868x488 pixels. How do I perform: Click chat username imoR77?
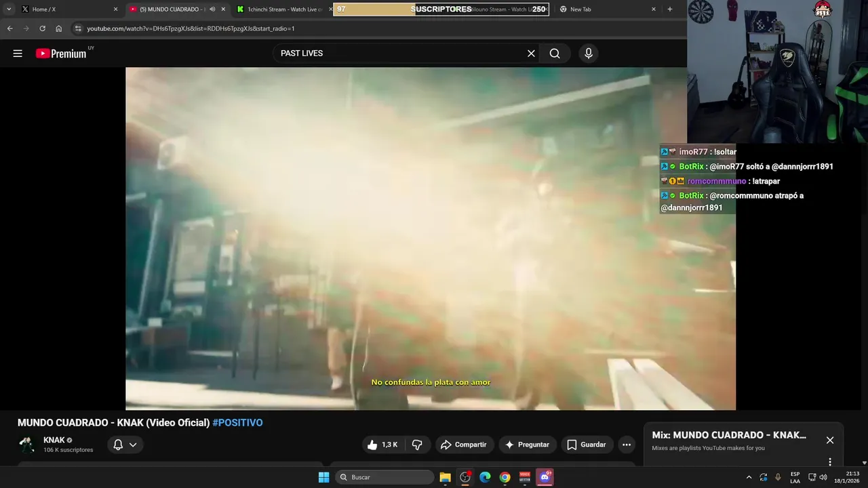[x=693, y=152]
